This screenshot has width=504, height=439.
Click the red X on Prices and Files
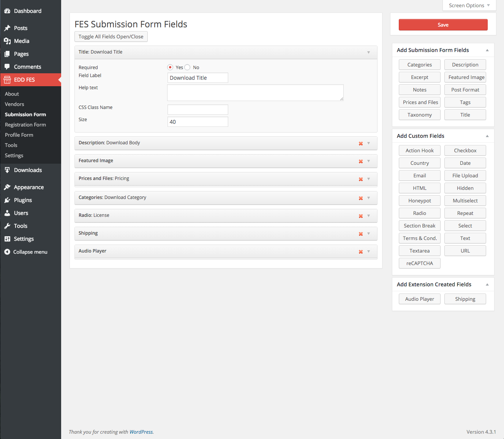pyautogui.click(x=360, y=179)
